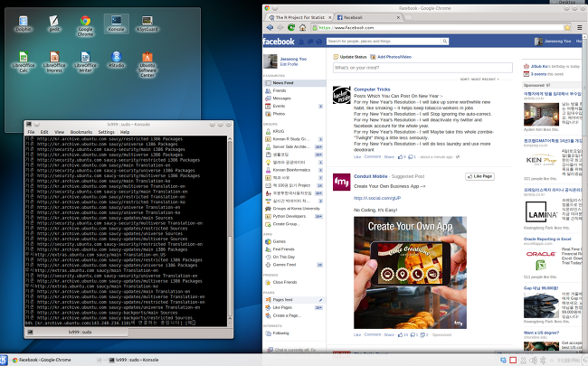Open Chrome's hamburger menu
This screenshot has width=588, height=366.
click(x=579, y=27)
